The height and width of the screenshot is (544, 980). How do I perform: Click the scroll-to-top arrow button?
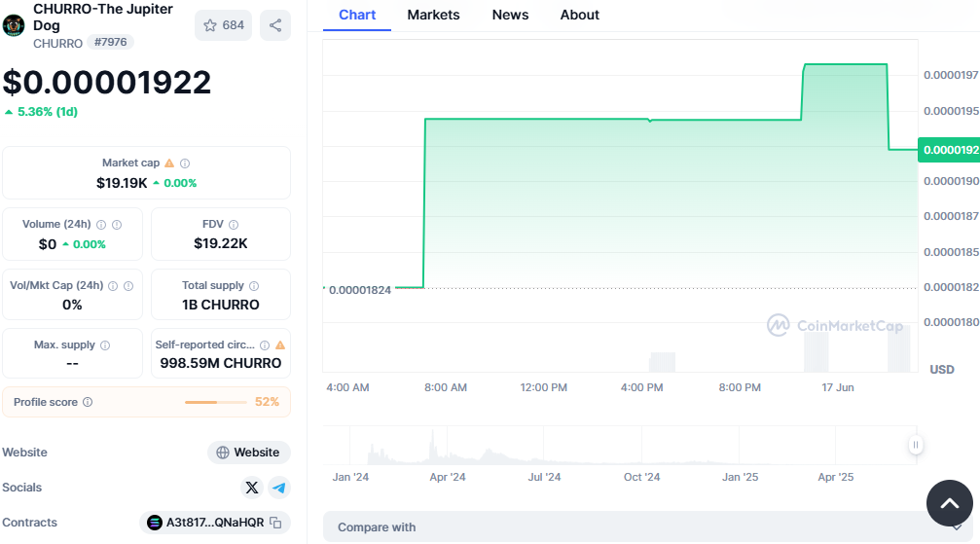pos(950,503)
